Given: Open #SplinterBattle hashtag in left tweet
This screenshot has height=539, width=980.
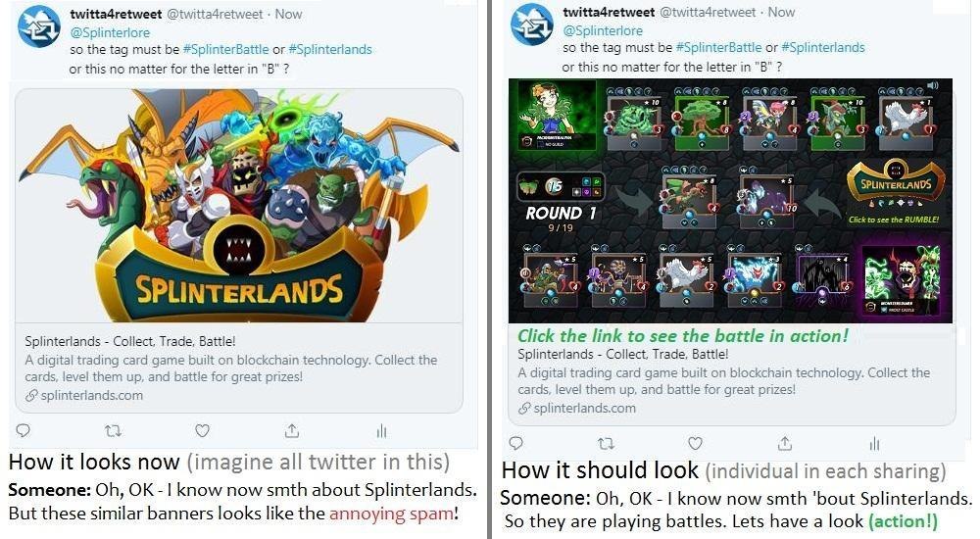Looking at the screenshot, I should [225, 49].
